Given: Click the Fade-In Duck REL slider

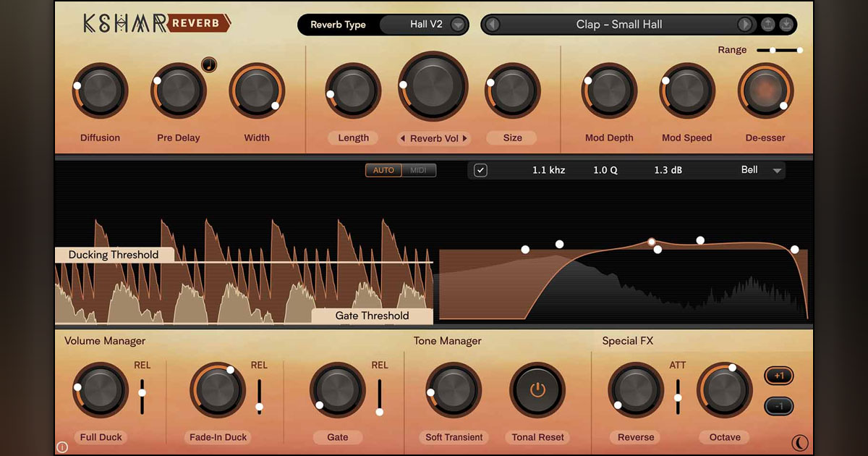Looking at the screenshot, I should (259, 396).
